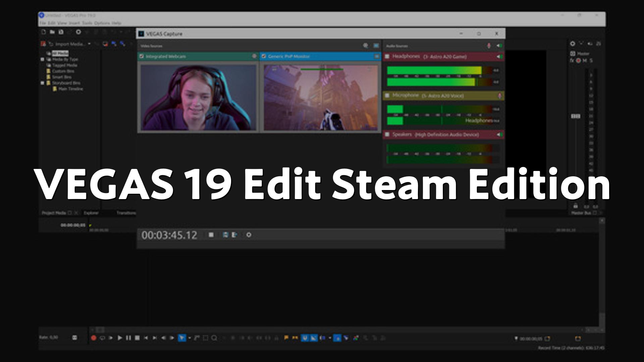This screenshot has width=644, height=362.
Task: Uncheck the Generic PnP Monitor source
Action: click(x=264, y=56)
